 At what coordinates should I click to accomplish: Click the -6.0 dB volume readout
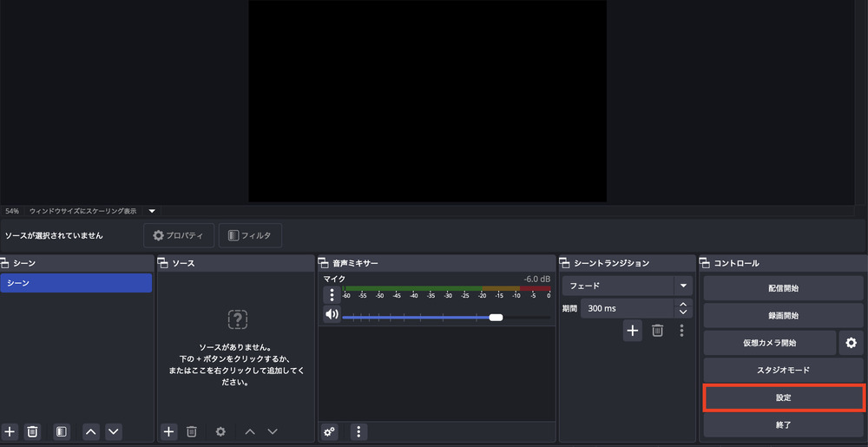point(537,279)
